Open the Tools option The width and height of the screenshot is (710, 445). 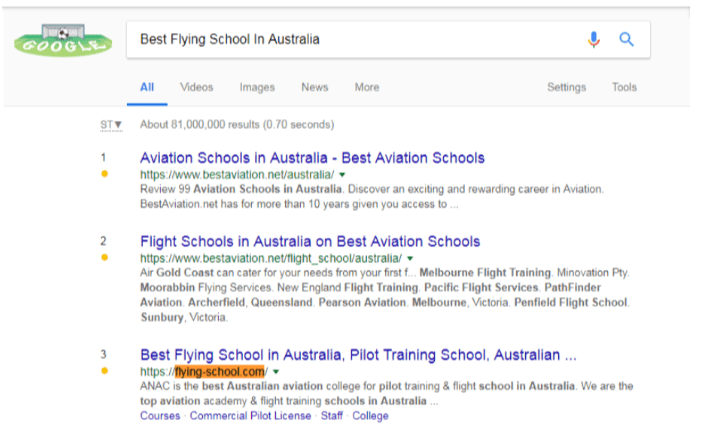624,87
